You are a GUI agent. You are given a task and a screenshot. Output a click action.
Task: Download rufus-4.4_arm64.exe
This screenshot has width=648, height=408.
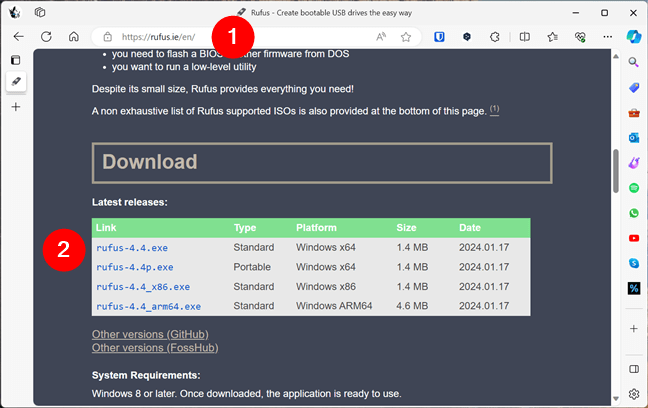coord(148,307)
